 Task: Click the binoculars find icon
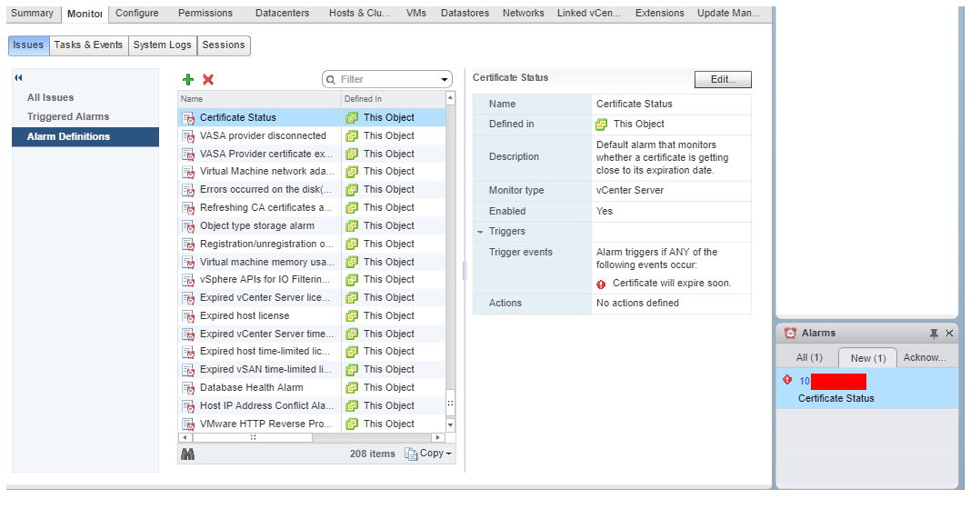point(187,454)
